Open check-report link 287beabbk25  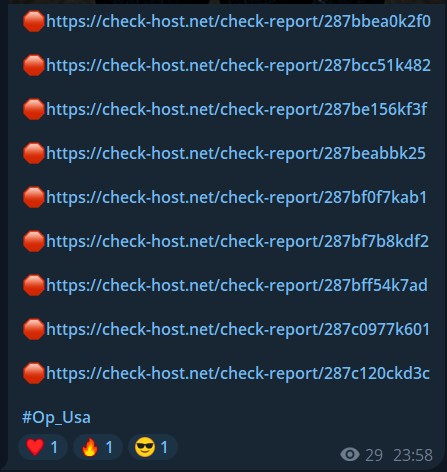pos(236,154)
